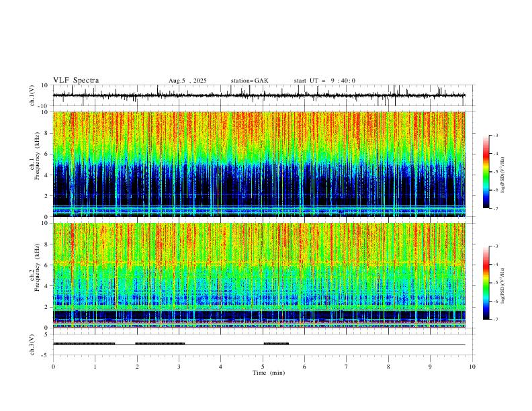Screen dimensions: 532x411
Task: Click the "-3" label on ch.1 colorbar
Action: click(x=495, y=135)
